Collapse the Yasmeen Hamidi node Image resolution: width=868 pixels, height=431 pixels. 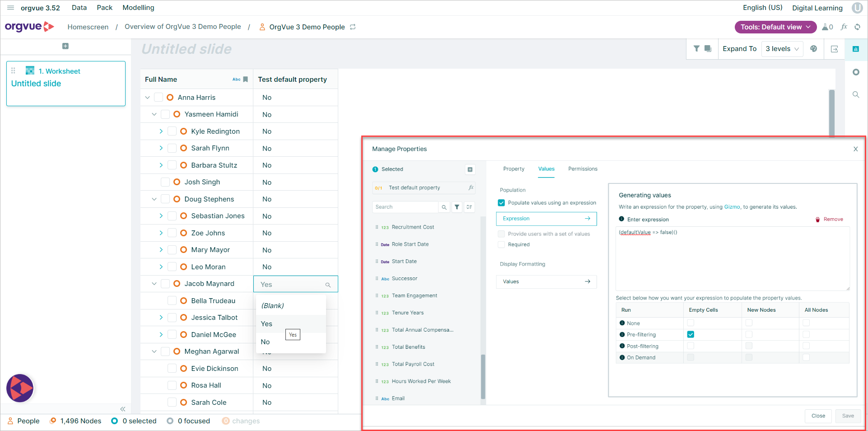pos(154,114)
